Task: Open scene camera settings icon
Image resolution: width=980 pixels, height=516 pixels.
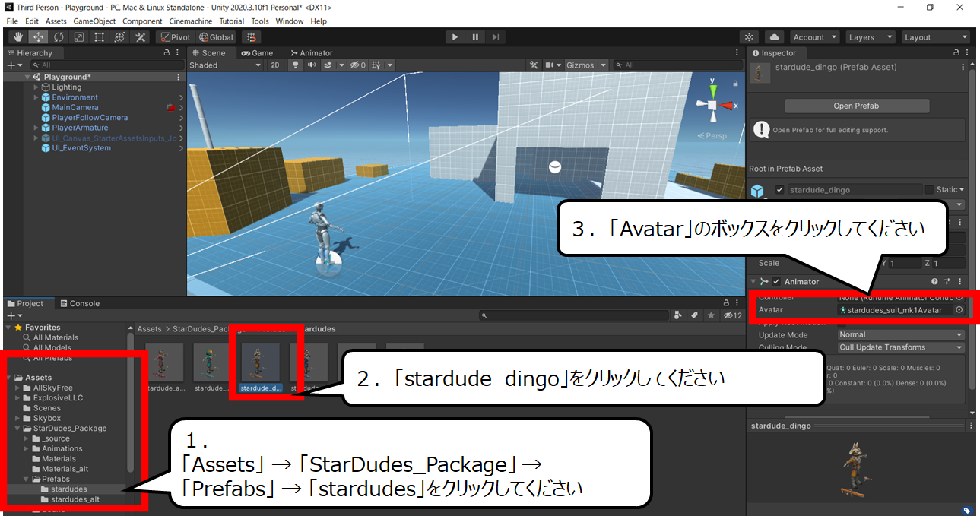Action: (x=549, y=65)
